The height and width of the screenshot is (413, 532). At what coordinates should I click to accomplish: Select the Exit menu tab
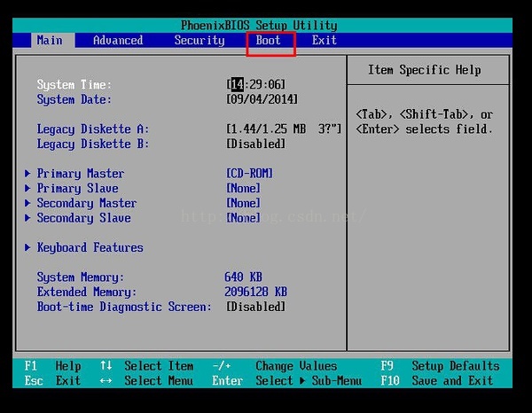325,40
